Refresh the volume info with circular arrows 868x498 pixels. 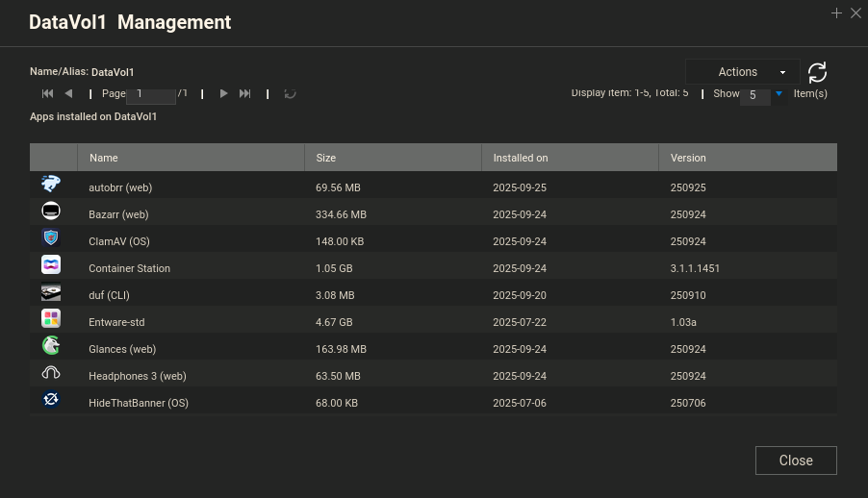point(817,72)
